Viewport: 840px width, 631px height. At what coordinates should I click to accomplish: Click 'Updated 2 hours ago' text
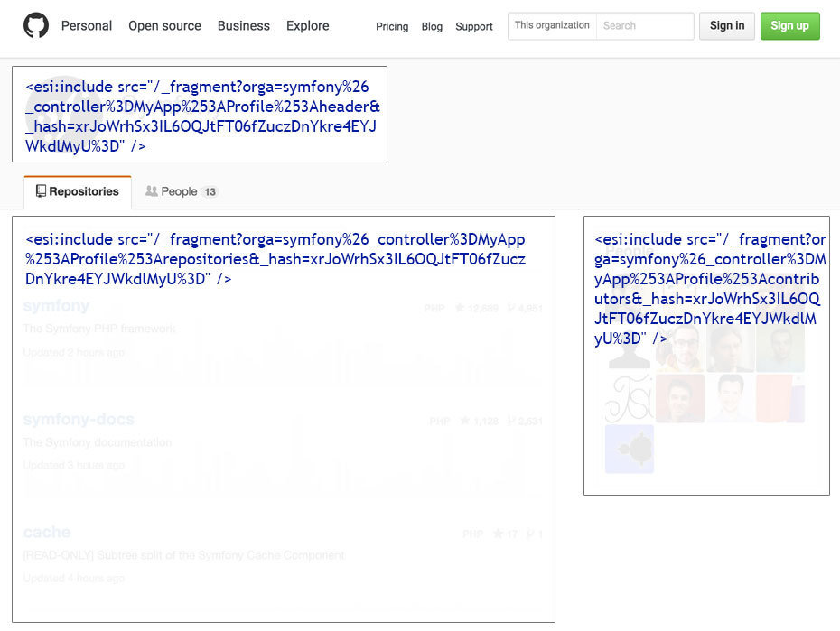click(x=74, y=352)
